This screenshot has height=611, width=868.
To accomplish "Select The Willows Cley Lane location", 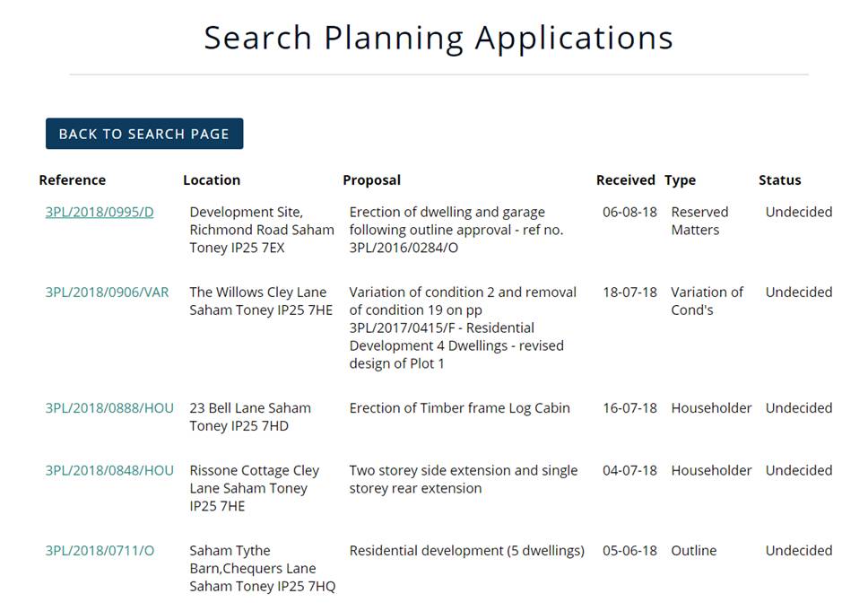I will click(261, 301).
